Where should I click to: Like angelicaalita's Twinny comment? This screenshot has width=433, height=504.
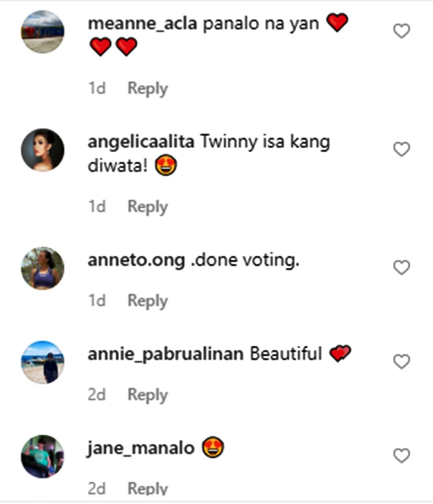[401, 149]
